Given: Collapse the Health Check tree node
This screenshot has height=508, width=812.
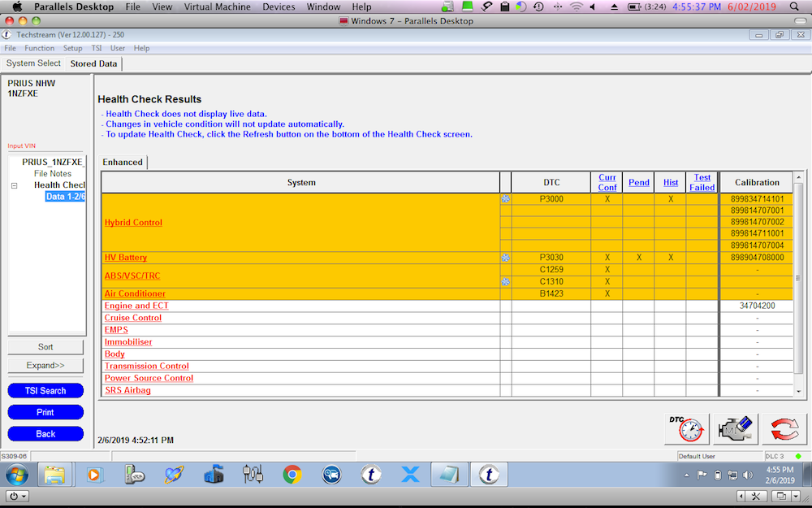Looking at the screenshot, I should point(14,186).
